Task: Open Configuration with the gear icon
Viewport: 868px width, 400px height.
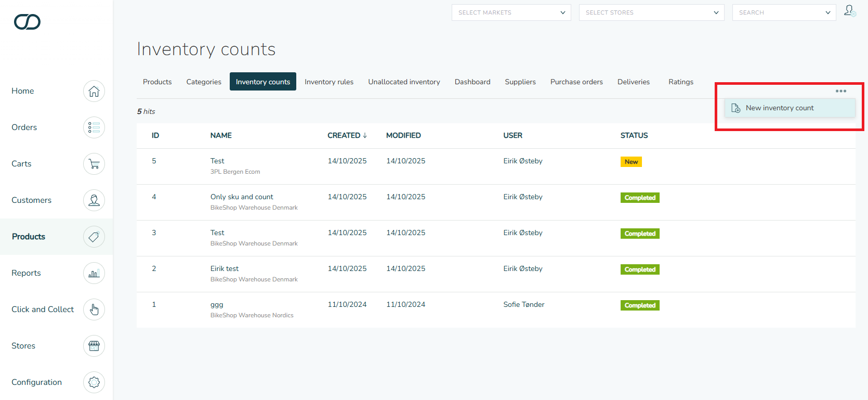Action: coord(94,382)
